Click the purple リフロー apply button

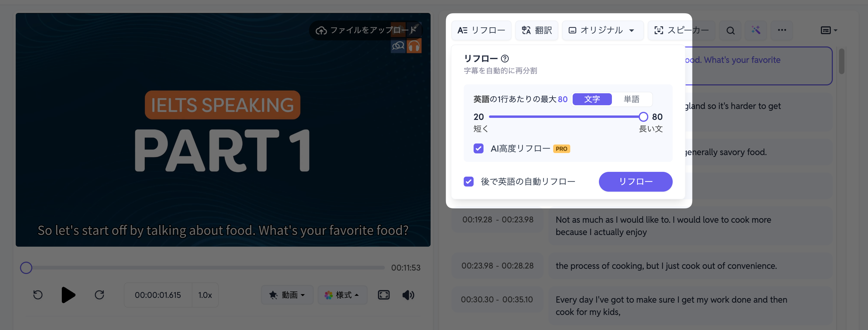point(635,181)
